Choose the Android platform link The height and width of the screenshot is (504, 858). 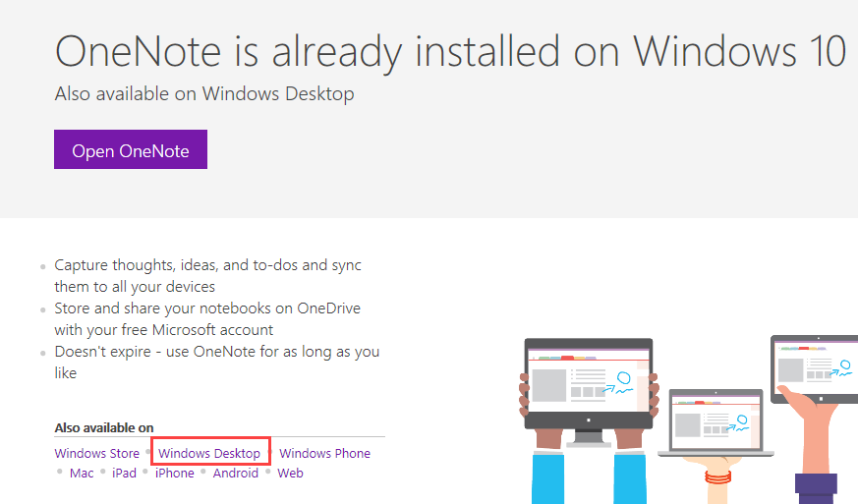point(235,474)
